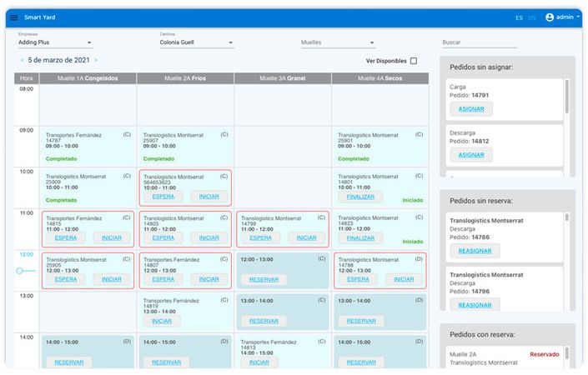Viewport: 588px width, 375px height.
Task: Switch language to EN
Action: click(x=531, y=17)
